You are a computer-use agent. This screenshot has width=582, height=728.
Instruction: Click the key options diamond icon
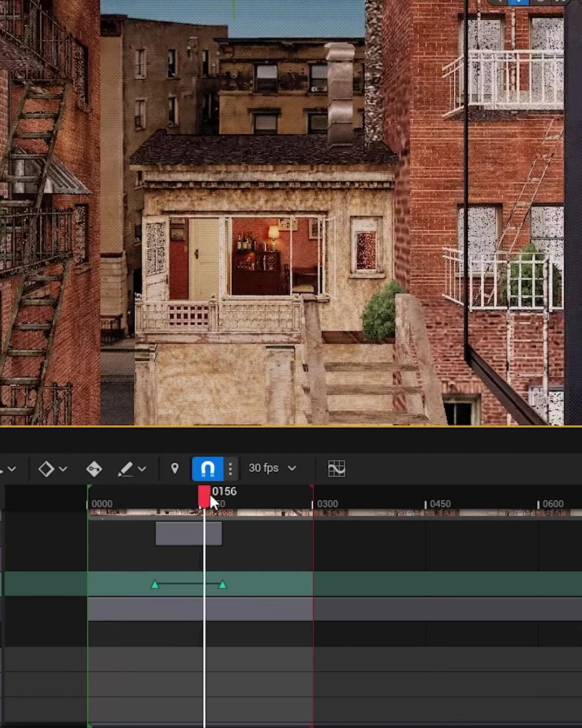(x=46, y=469)
